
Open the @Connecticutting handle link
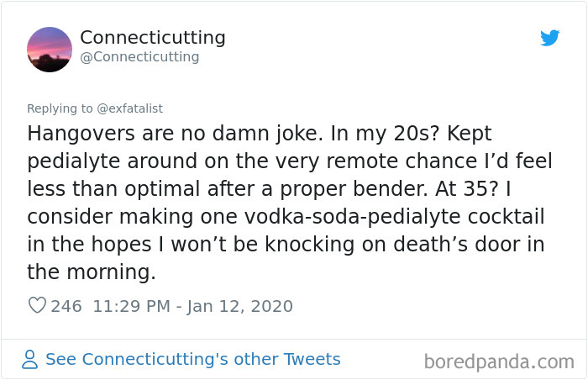click(x=139, y=57)
